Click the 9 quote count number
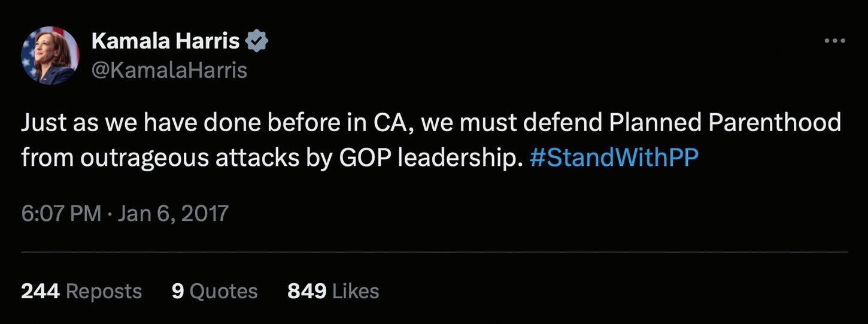 177,291
